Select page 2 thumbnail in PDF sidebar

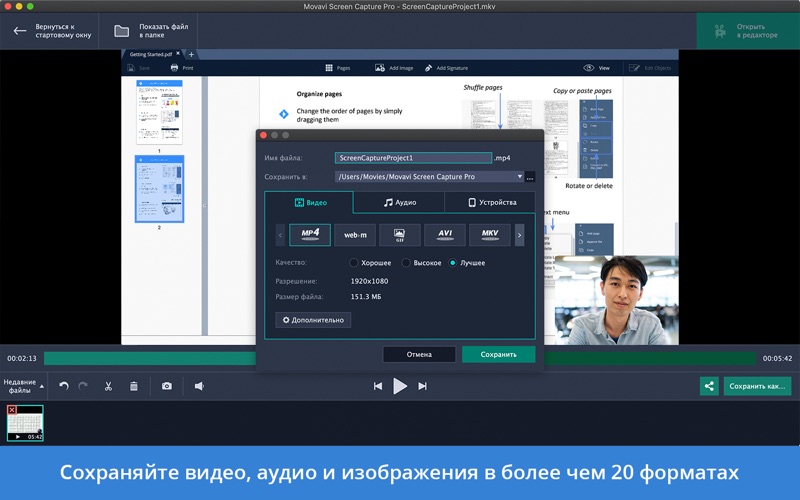coord(159,189)
